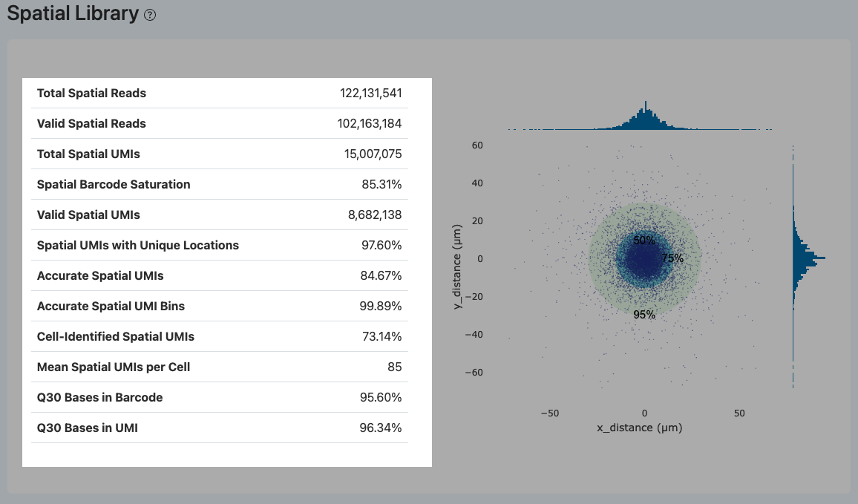
Task: Click the Spatial Barcode Saturation percentage
Action: [x=383, y=184]
